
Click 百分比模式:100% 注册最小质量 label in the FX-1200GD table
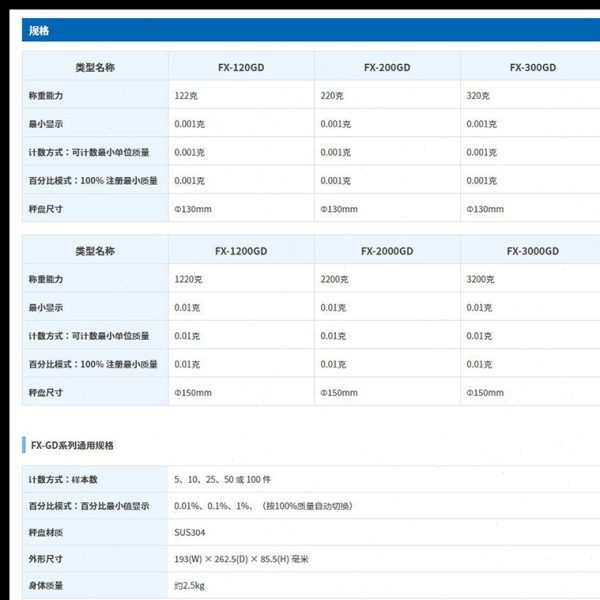93,364
